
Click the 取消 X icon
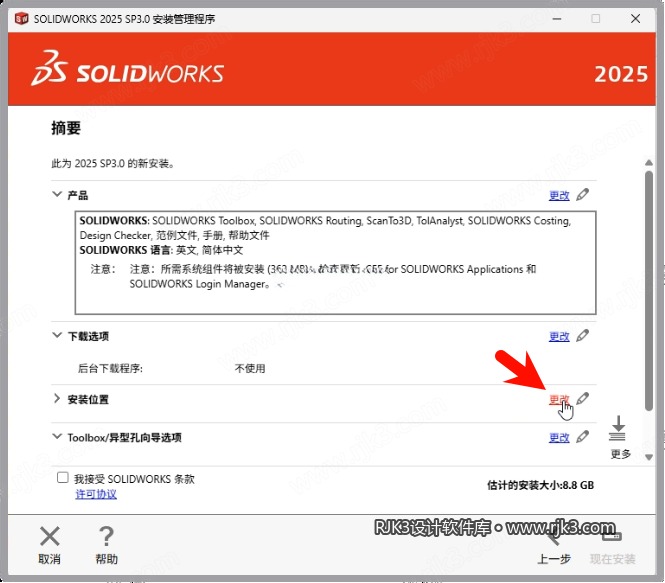click(x=50, y=536)
